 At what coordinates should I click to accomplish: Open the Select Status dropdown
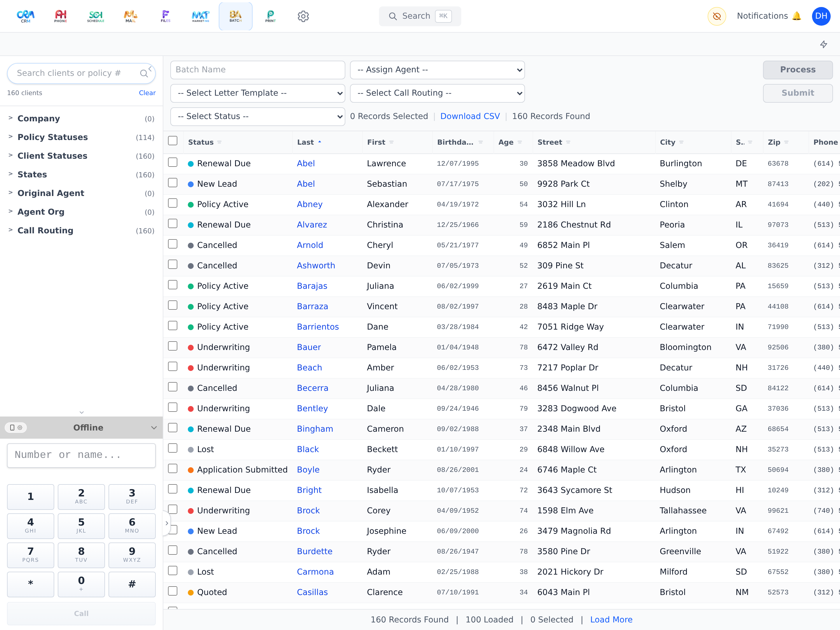pos(258,116)
